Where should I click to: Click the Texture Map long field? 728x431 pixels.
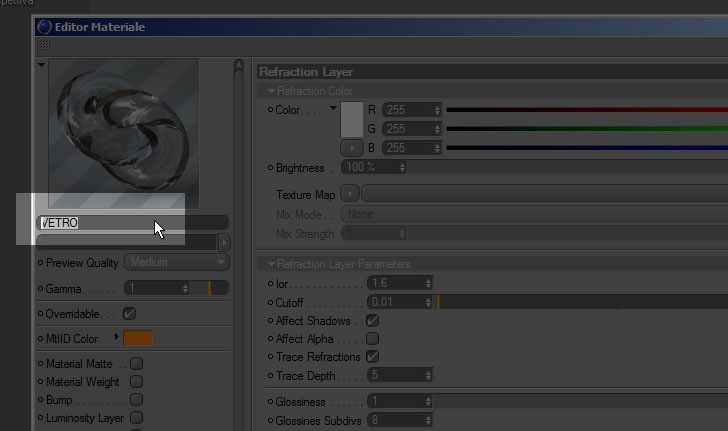pos(545,193)
